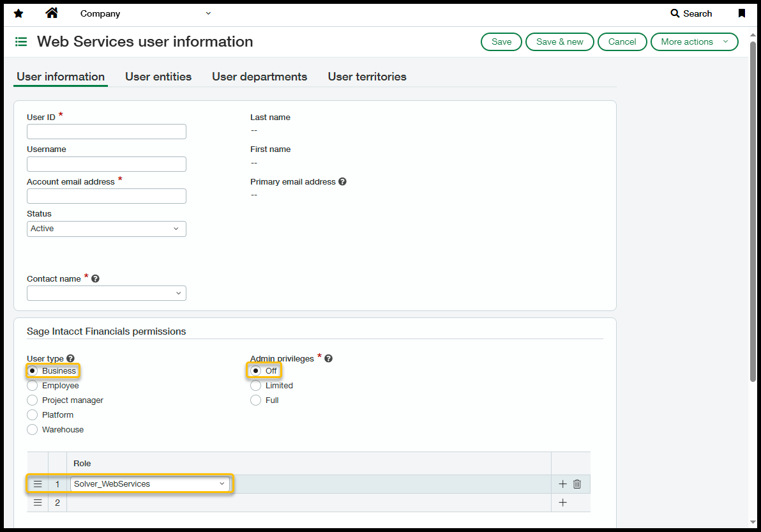Open the bookmark icon in top bar
The width and height of the screenshot is (761, 532).
[741, 13]
